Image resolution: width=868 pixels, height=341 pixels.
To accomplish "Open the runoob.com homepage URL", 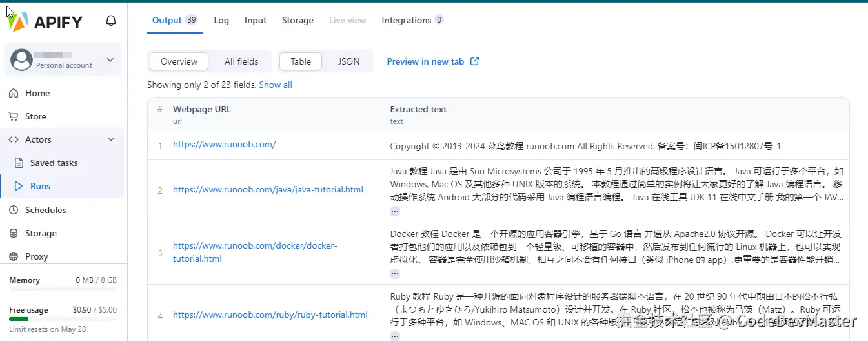I will click(224, 144).
